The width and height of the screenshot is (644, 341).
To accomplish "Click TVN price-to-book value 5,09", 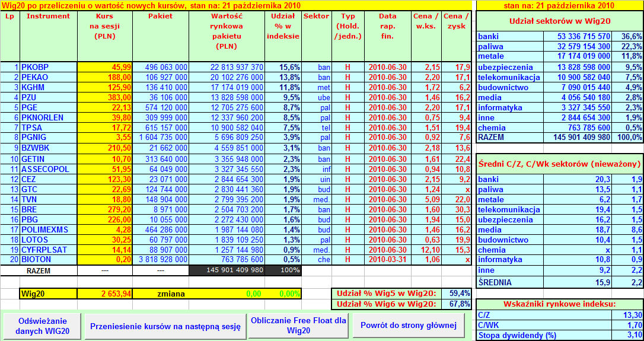I will [426, 199].
